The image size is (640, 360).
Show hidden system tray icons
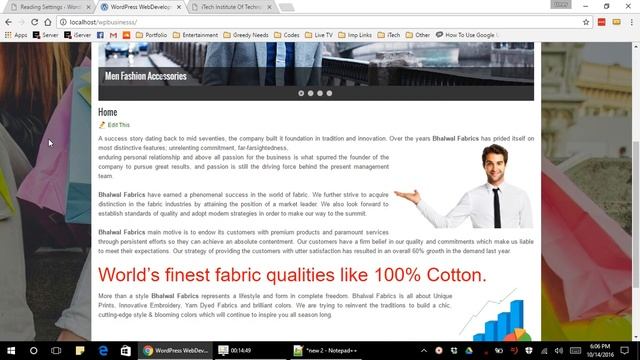424,351
